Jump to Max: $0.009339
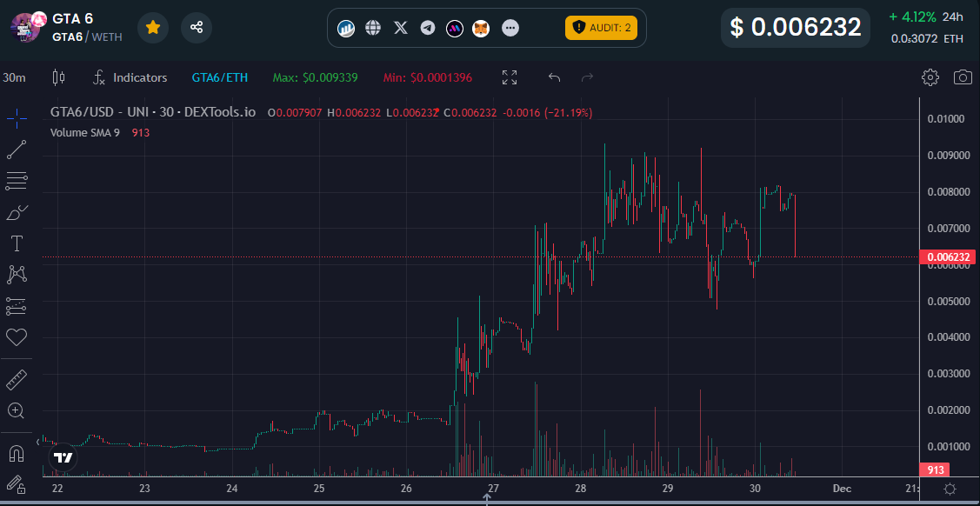 coord(315,77)
